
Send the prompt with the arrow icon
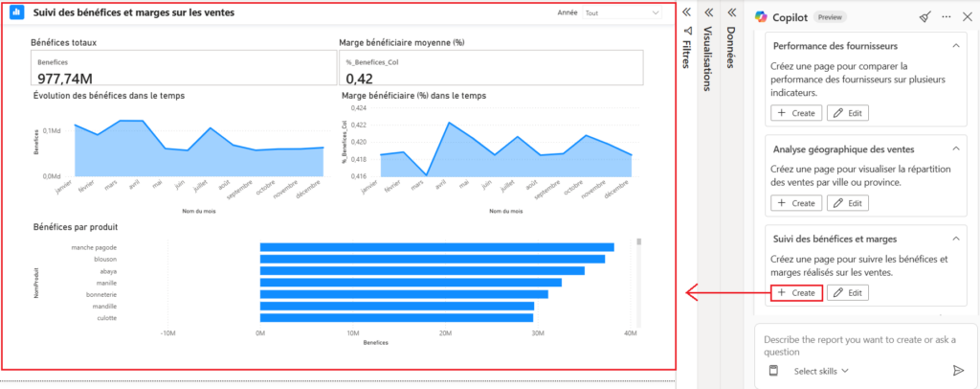(958, 371)
